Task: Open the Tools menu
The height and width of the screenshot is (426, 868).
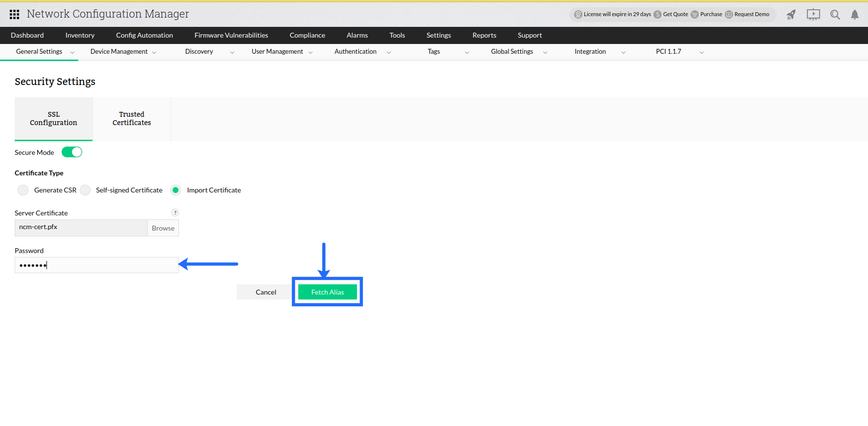Action: coord(397,35)
